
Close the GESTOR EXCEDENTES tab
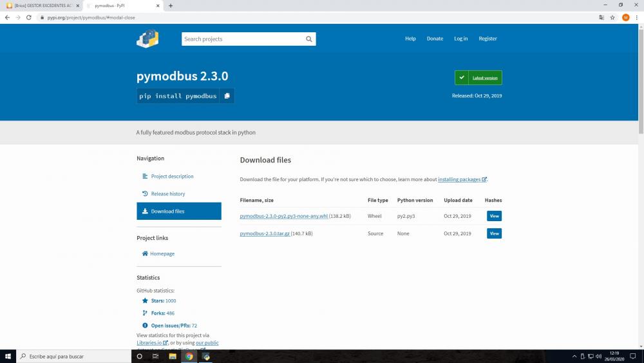click(78, 6)
